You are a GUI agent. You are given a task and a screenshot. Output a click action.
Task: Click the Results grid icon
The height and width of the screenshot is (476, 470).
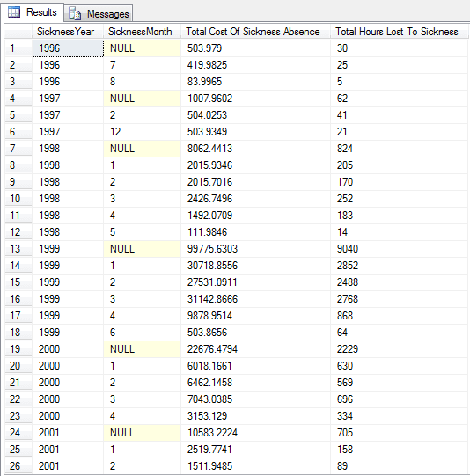tap(14, 12)
